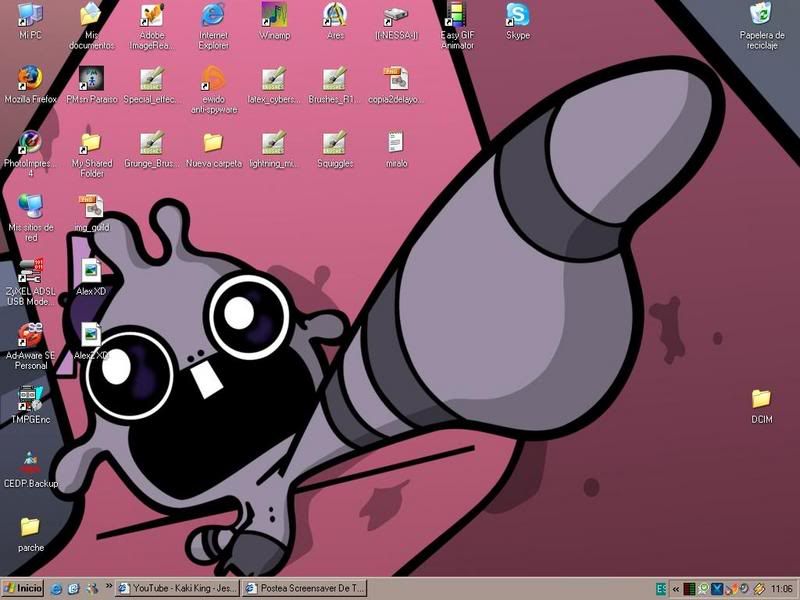Viewport: 800px width, 600px height.
Task: Select the latex_cybers... brush file
Action: coord(274,85)
